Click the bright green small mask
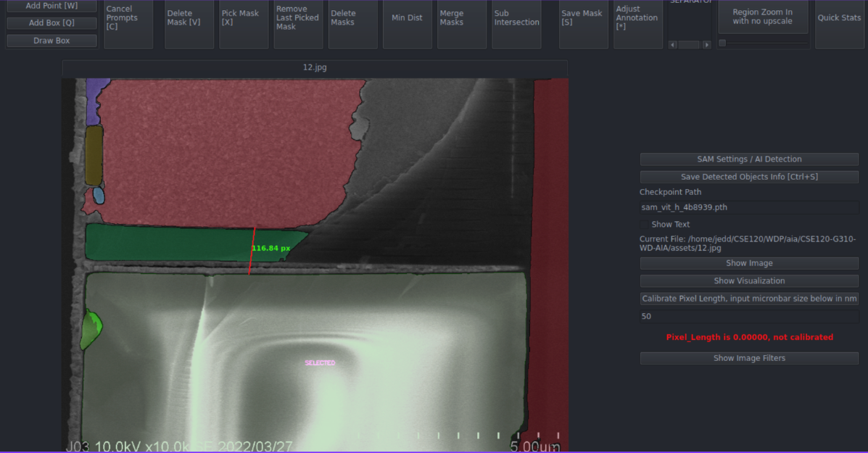868x453 pixels. tap(91, 329)
